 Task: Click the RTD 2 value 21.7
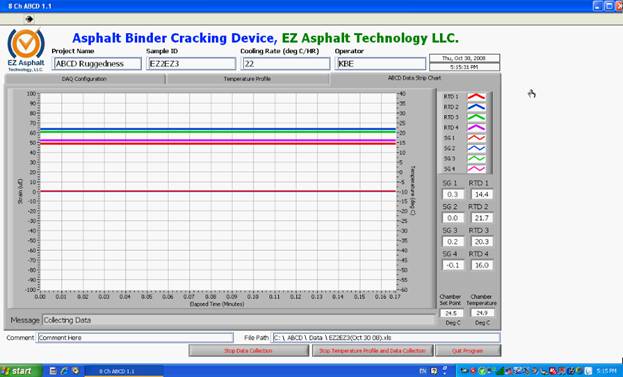482,218
